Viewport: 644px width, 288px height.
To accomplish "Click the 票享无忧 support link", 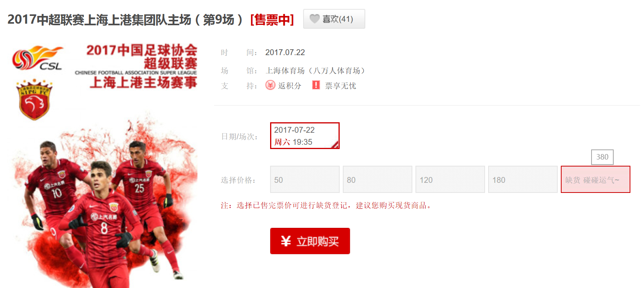I will pos(340,86).
